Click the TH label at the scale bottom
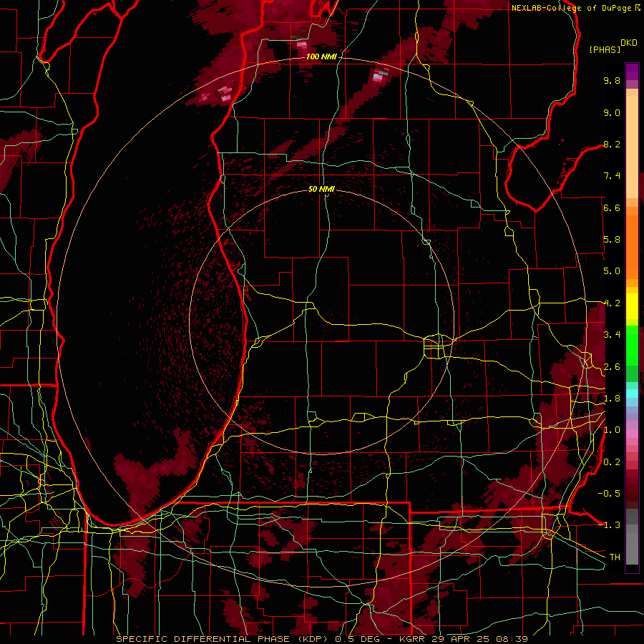The height and width of the screenshot is (644, 644). [x=615, y=557]
